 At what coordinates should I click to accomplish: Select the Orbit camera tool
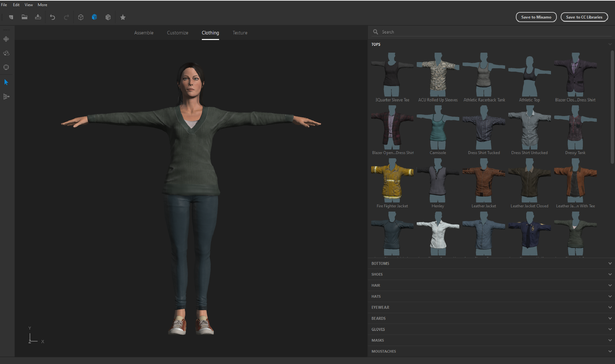coord(6,53)
